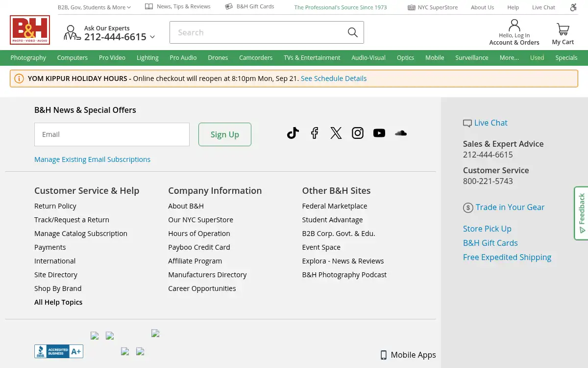Open the Pro Audio category
The height and width of the screenshot is (368, 588).
point(183,57)
